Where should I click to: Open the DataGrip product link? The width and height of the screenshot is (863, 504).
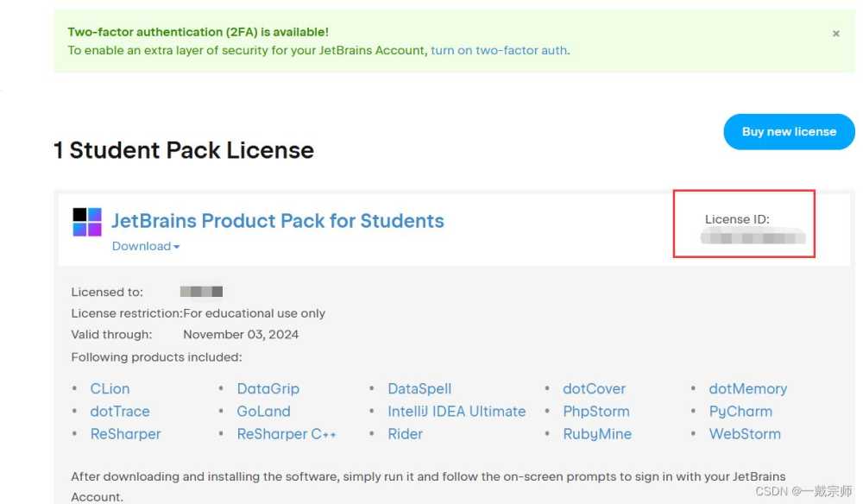pos(268,388)
